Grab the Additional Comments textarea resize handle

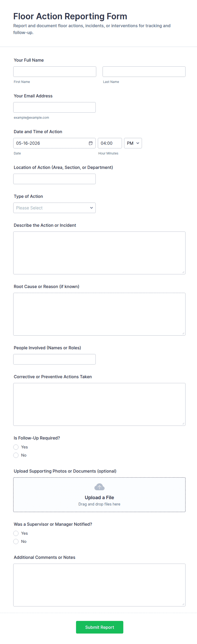coord(183,604)
